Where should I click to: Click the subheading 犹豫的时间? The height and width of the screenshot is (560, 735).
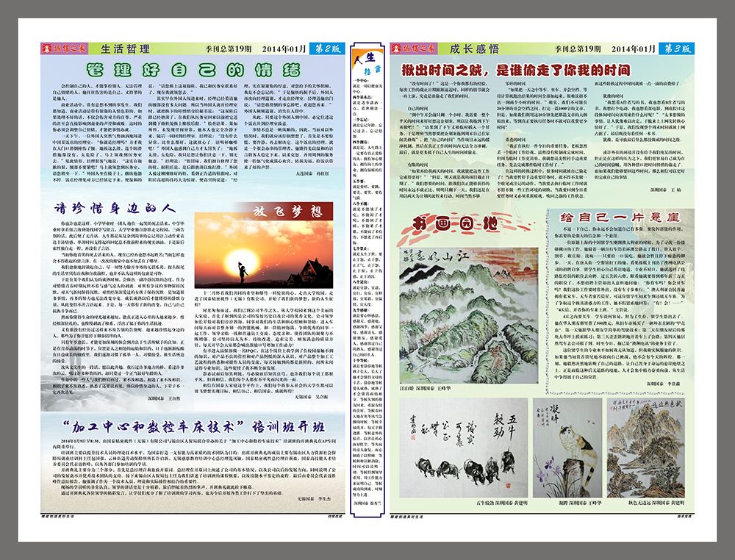614,96
